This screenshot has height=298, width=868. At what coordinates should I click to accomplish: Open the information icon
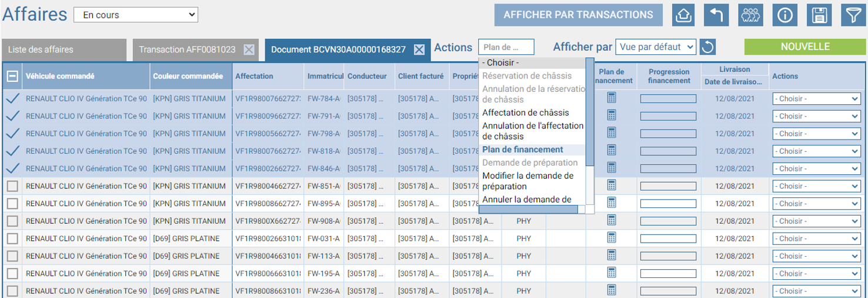784,15
